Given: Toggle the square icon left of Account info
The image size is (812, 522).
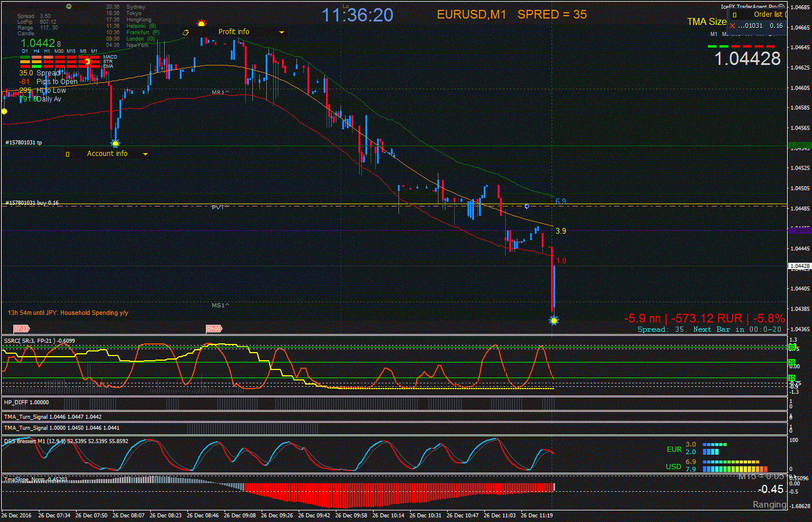Looking at the screenshot, I should coord(68,154).
